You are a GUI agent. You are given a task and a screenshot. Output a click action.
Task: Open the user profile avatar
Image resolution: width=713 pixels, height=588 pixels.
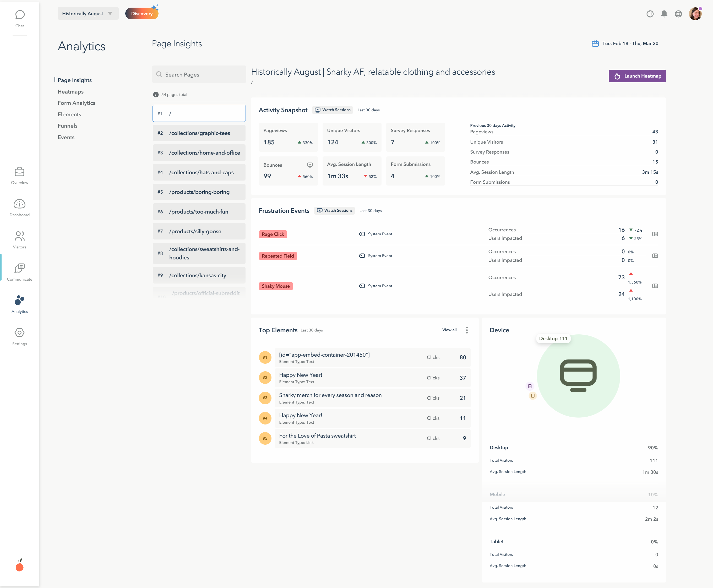tap(695, 14)
